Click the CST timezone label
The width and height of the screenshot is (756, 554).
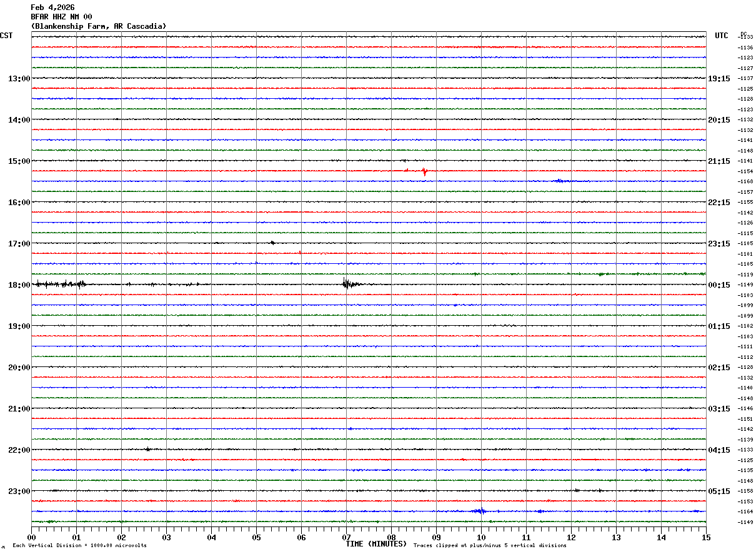[6, 36]
